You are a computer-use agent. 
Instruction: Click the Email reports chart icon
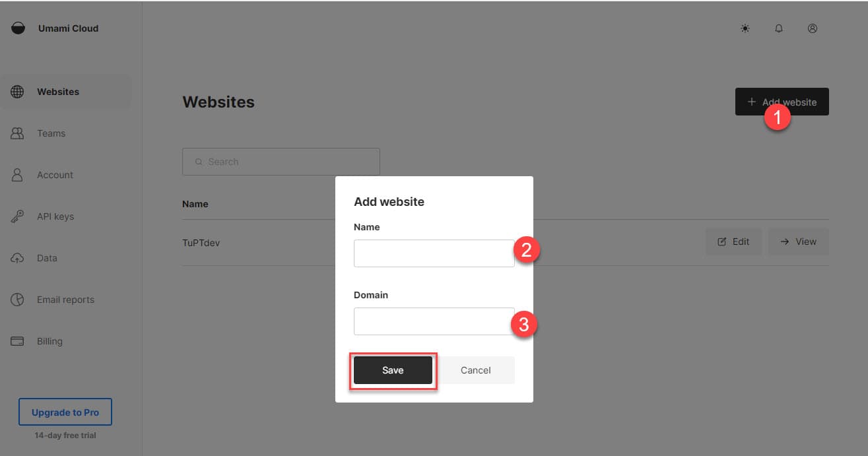click(18, 300)
